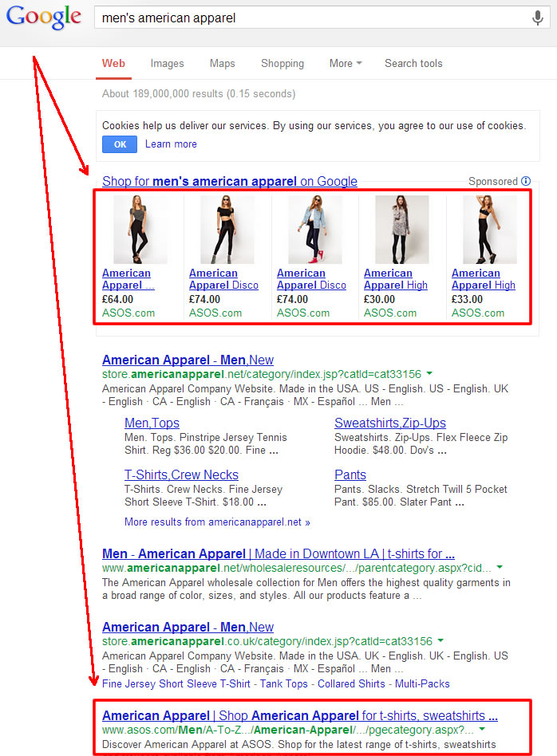Switch to the Web tab
557x756 pixels.
[113, 64]
